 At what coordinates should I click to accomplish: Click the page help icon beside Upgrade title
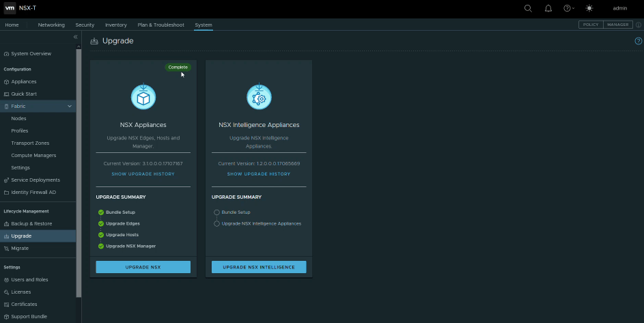click(x=639, y=41)
